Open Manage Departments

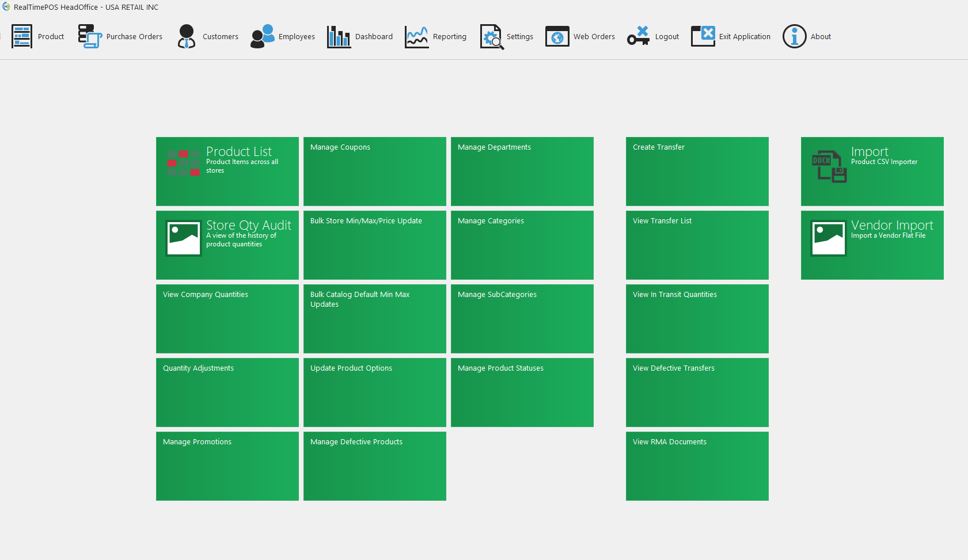coord(522,171)
